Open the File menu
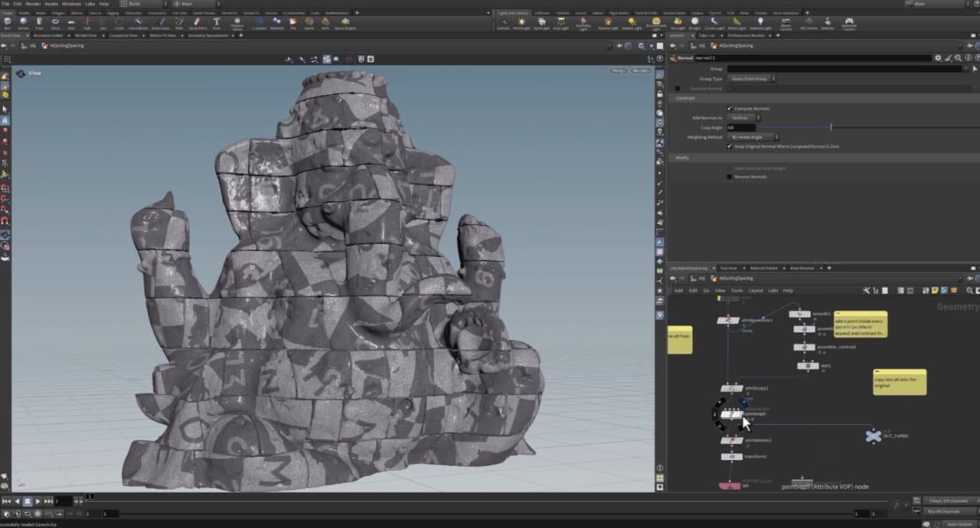The width and height of the screenshot is (980, 528). (5, 4)
